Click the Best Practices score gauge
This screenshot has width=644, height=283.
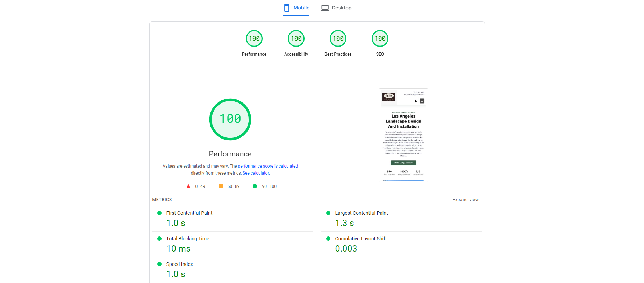338,39
